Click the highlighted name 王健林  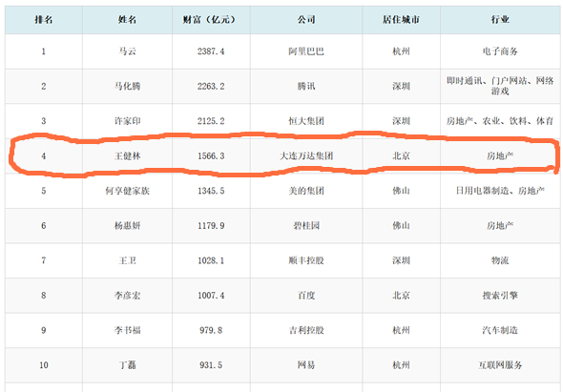tap(127, 155)
